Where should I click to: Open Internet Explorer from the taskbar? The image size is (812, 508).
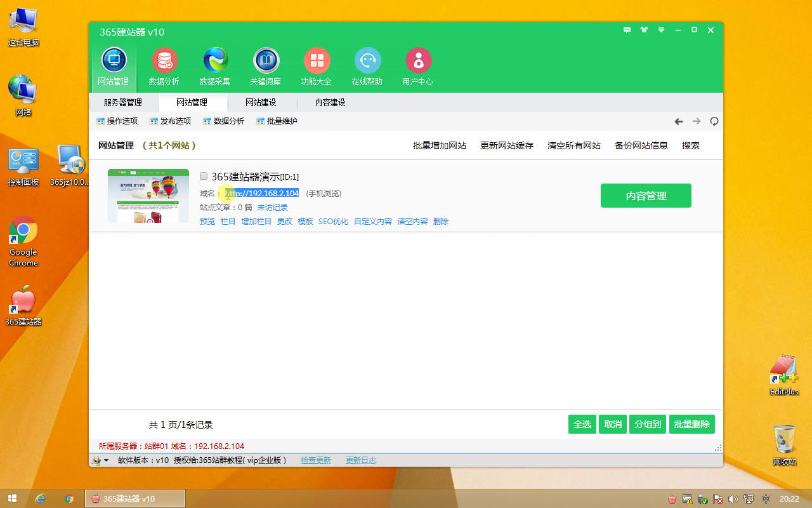[41, 498]
